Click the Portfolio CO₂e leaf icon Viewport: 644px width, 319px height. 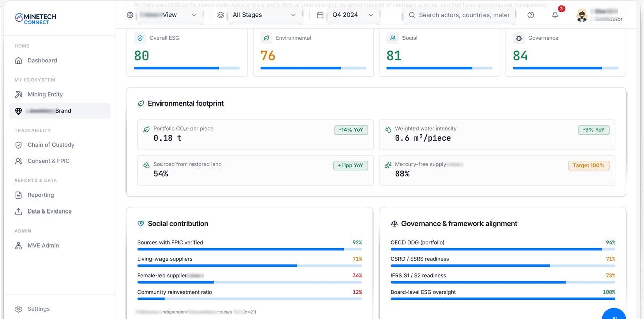coord(146,129)
